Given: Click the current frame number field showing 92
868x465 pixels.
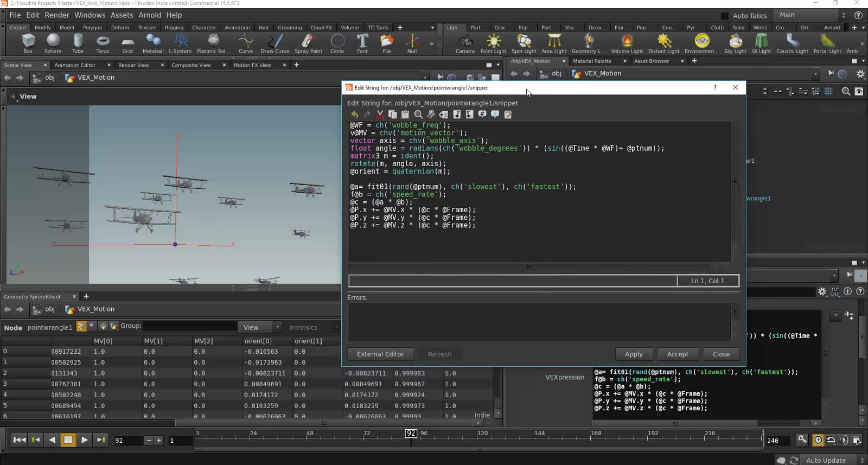Looking at the screenshot, I should point(128,441).
